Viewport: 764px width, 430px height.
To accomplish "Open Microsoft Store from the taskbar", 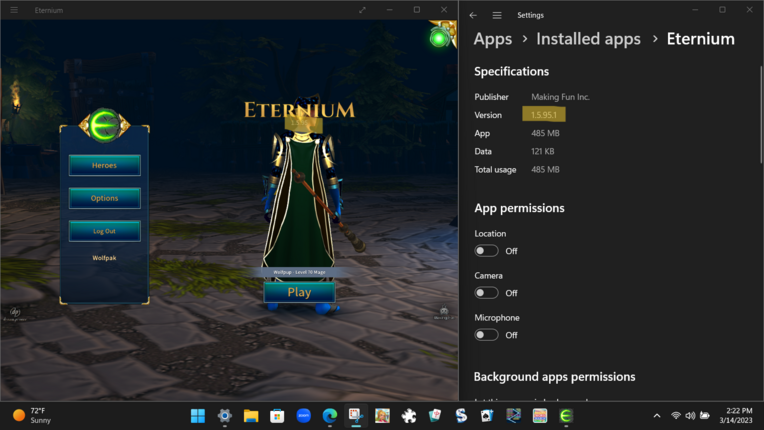I will pyautogui.click(x=277, y=416).
